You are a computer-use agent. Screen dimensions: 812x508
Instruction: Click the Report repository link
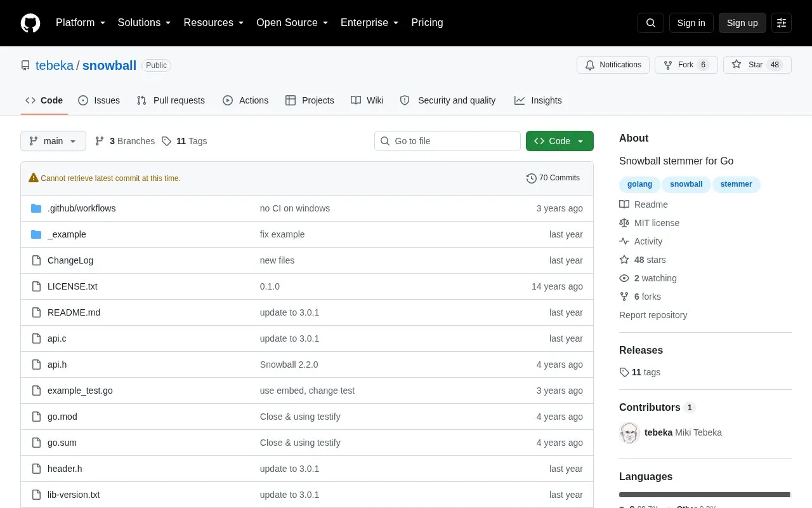(653, 315)
